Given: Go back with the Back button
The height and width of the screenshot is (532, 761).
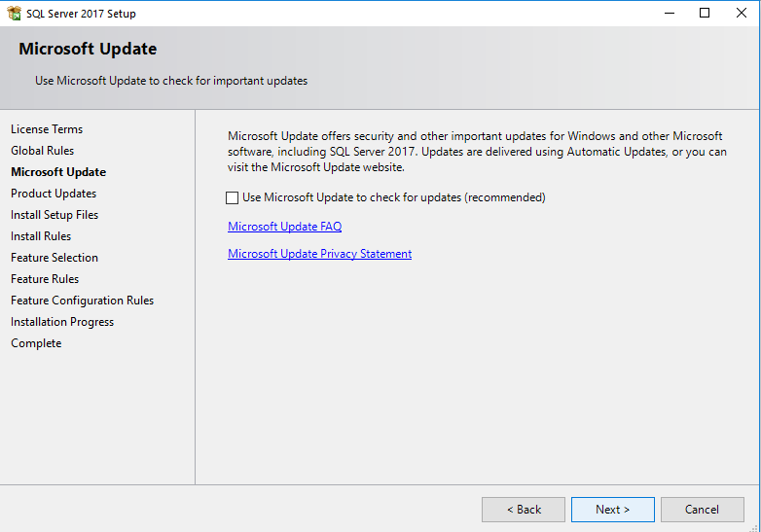Looking at the screenshot, I should (523, 510).
